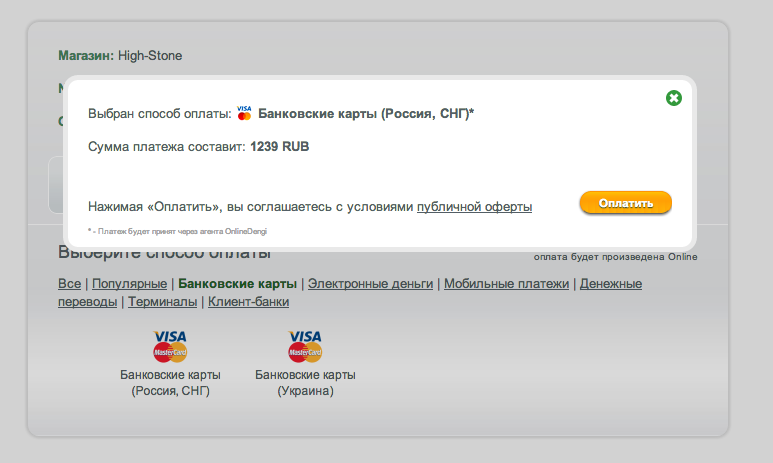Click the small Visa MasterCard icon in popup
Image resolution: width=773 pixels, height=463 pixels.
pos(244,113)
